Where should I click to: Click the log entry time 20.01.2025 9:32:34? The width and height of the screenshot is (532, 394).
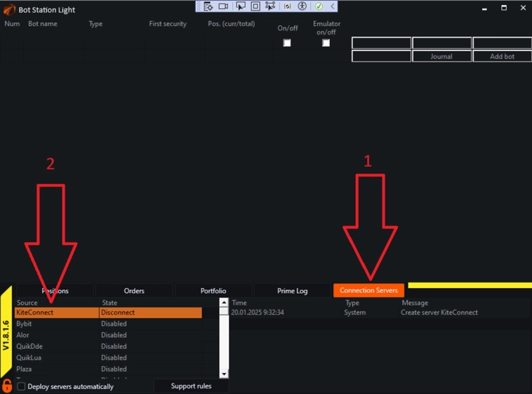tap(258, 313)
